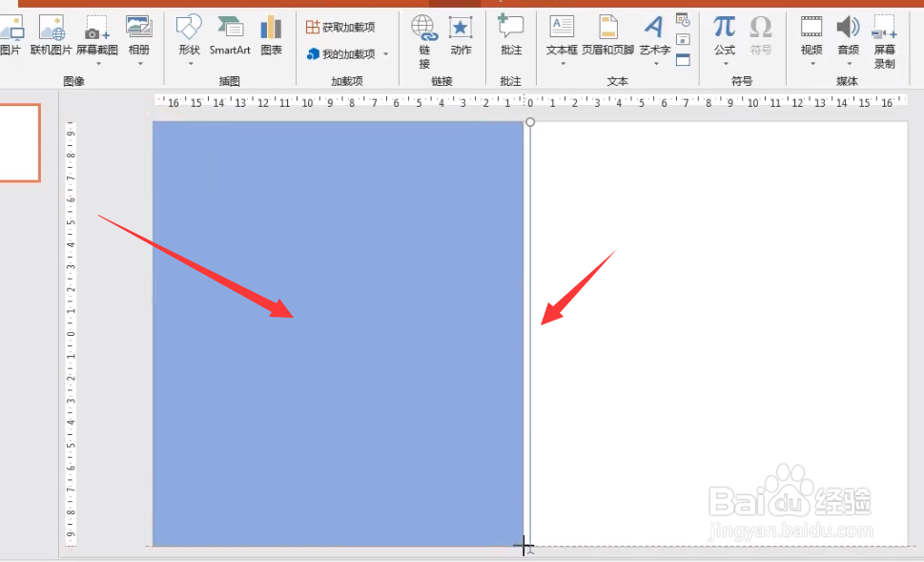This screenshot has height=562, width=924.
Task: Expand the 文本框 dropdown arrow
Action: click(563, 64)
